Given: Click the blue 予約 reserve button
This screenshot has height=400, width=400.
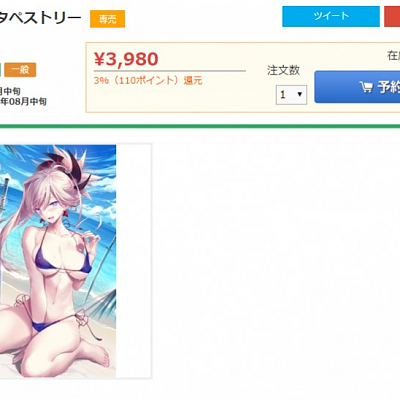Looking at the screenshot, I should point(357,87).
